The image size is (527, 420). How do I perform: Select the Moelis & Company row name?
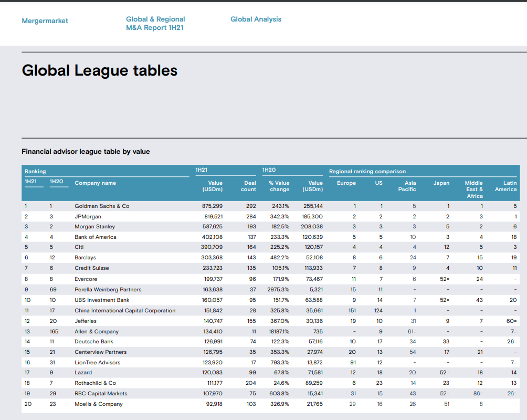pos(99,404)
